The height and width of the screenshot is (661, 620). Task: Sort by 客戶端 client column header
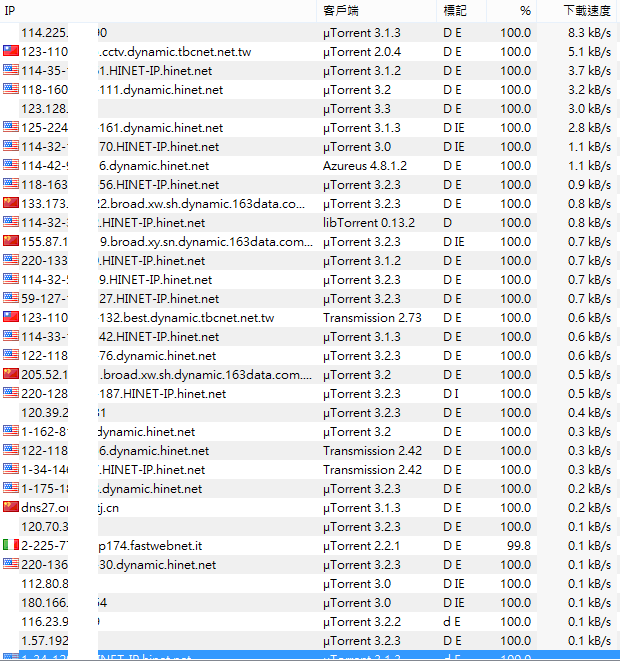[376, 11]
